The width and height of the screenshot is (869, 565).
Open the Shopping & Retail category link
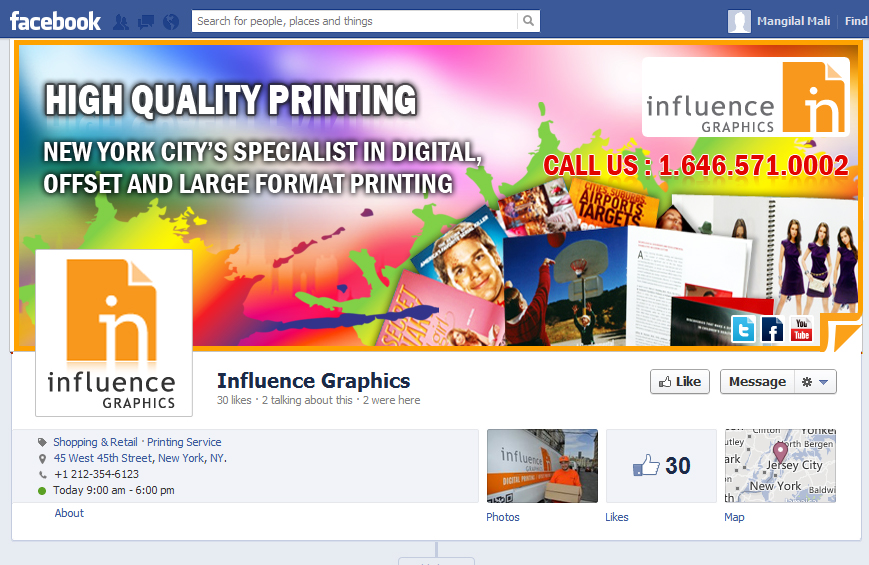[x=95, y=442]
